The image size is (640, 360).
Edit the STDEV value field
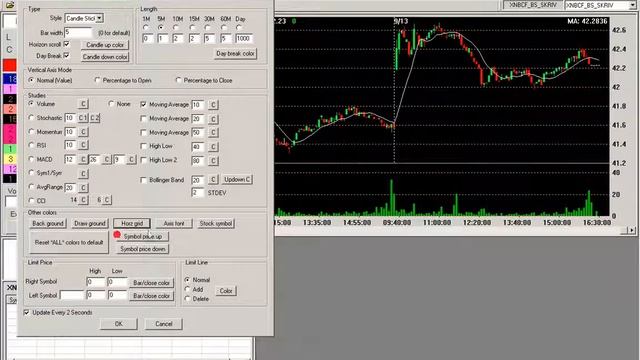coord(198,193)
